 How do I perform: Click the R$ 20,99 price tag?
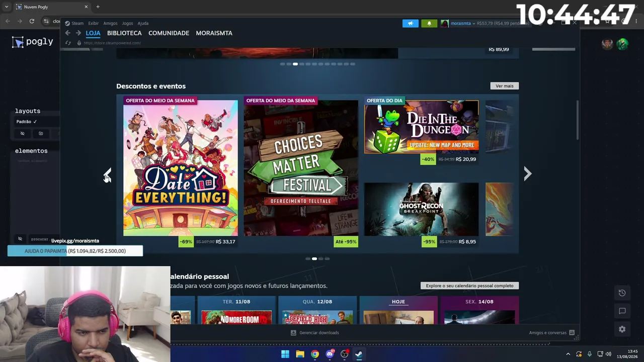coord(466,159)
